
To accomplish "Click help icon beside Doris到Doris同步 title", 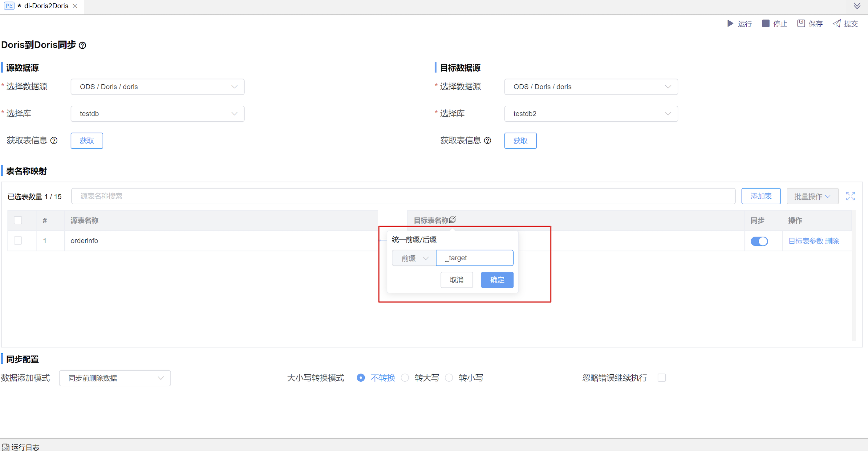I will pyautogui.click(x=83, y=46).
